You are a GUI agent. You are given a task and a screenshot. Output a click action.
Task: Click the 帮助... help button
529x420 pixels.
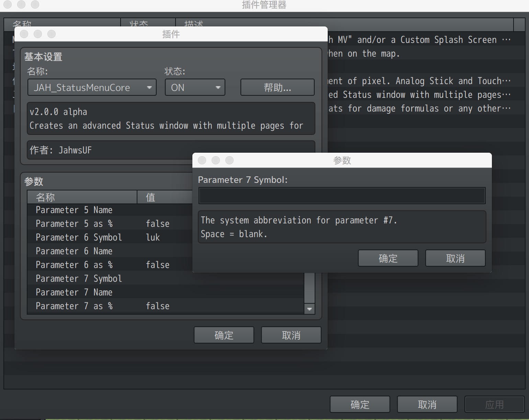(277, 87)
